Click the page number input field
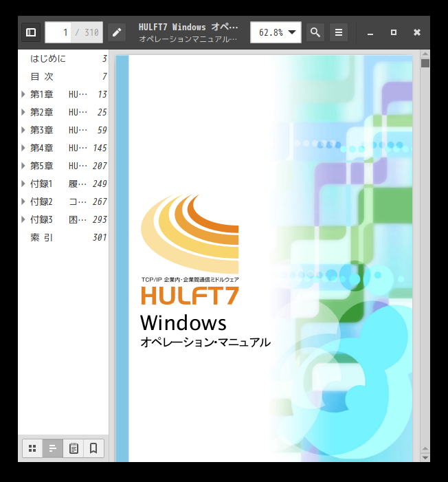The width and height of the screenshot is (448, 482). [x=58, y=32]
